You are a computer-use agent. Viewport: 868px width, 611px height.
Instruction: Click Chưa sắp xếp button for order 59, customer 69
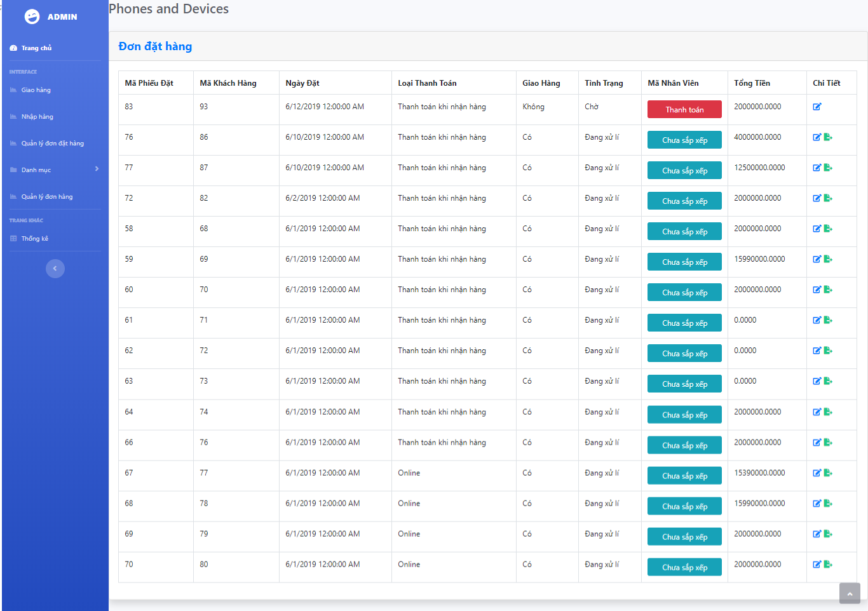coord(684,262)
